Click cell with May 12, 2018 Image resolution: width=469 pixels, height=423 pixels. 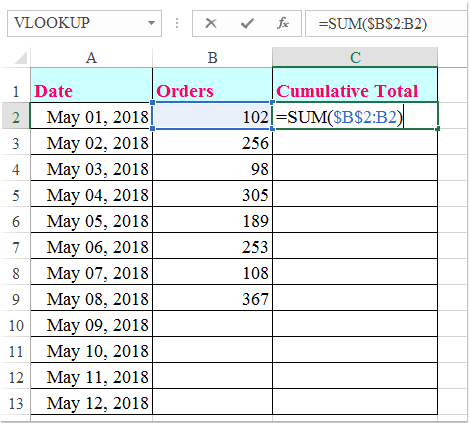[x=91, y=402]
